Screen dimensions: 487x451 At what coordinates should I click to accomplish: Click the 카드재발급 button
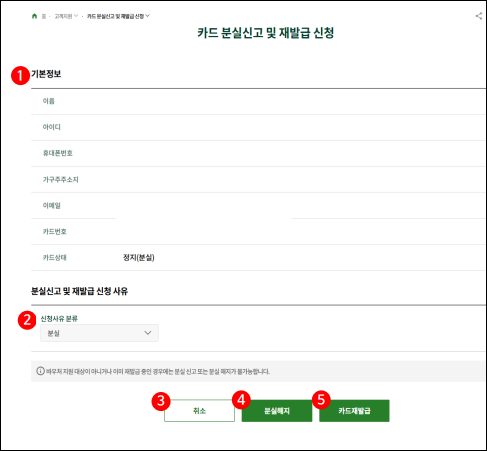click(x=354, y=411)
